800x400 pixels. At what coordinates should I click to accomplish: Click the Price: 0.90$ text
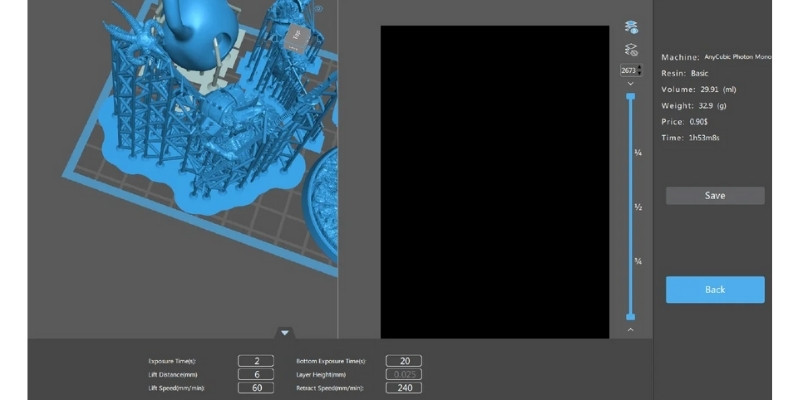[684, 122]
